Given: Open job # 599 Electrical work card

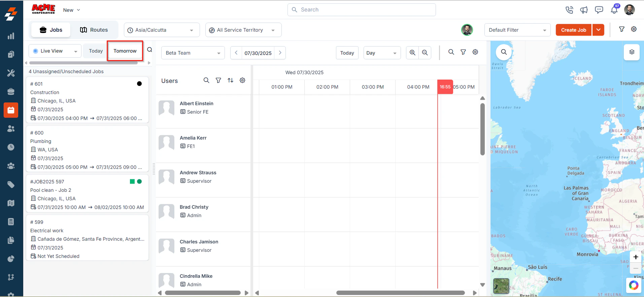Looking at the screenshot, I should pyautogui.click(x=88, y=238).
